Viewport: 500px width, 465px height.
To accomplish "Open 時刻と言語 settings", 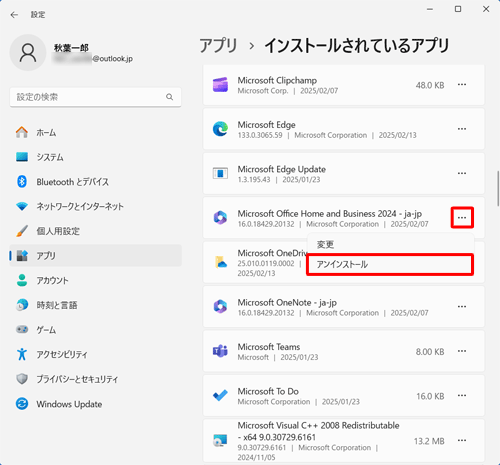I will pos(95,305).
